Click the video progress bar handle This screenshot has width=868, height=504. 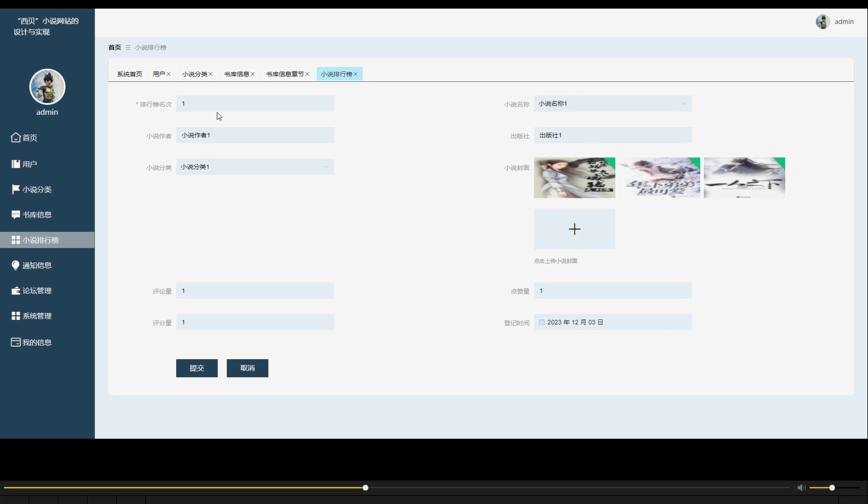pos(365,487)
